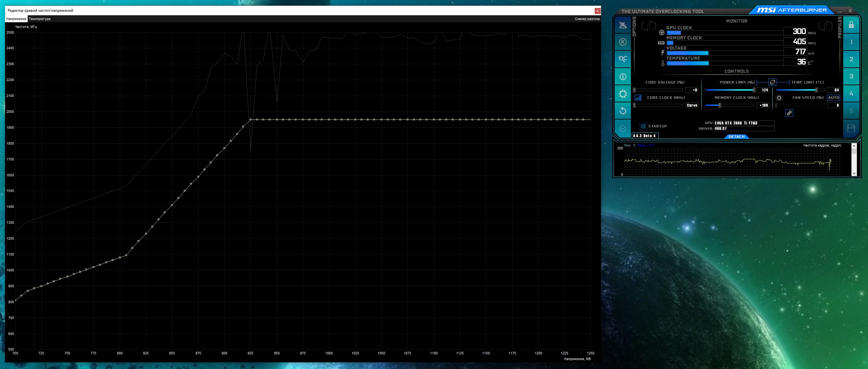Toggle apply overclocking at Windows STARTUP
This screenshot has height=369, width=868.
pyautogui.click(x=643, y=126)
